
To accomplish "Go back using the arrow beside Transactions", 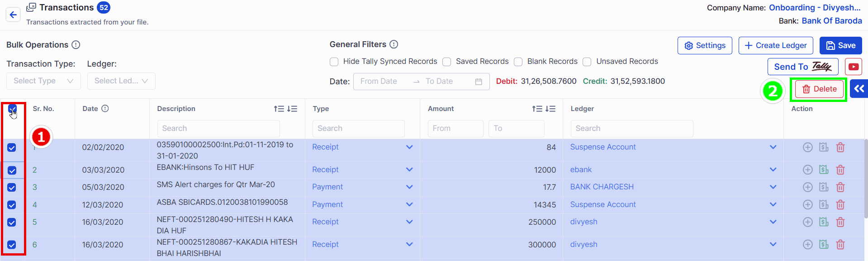I will (13, 14).
